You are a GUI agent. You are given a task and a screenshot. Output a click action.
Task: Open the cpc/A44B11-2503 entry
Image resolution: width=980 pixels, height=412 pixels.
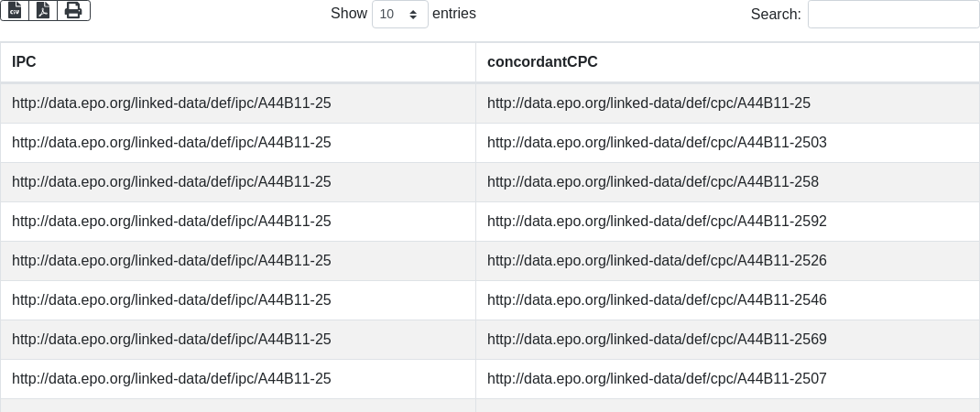pos(657,143)
